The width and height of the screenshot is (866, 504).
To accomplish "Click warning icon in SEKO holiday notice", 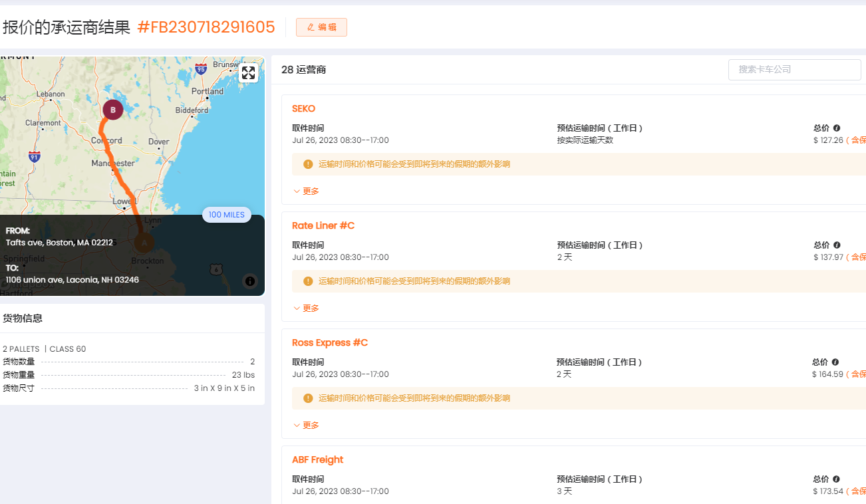I will tap(308, 164).
